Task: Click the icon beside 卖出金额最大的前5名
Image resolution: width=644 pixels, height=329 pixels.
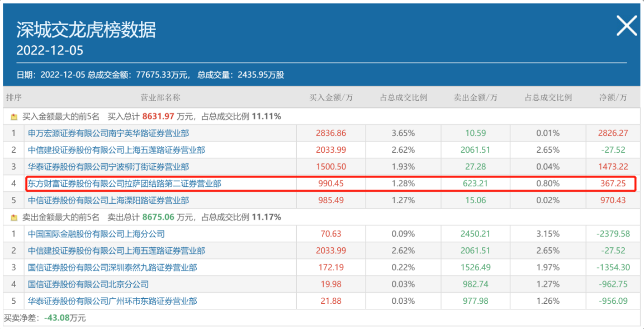Action: pos(14,217)
